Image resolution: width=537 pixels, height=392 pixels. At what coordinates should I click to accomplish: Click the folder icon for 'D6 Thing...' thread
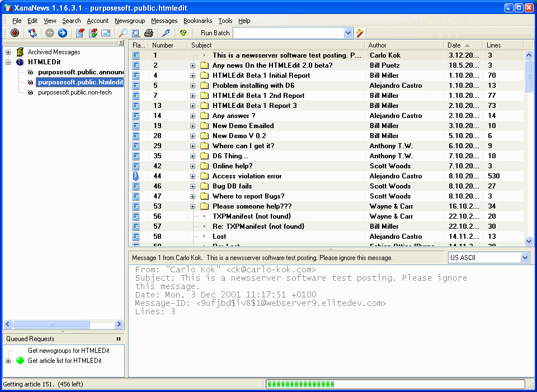click(x=205, y=156)
